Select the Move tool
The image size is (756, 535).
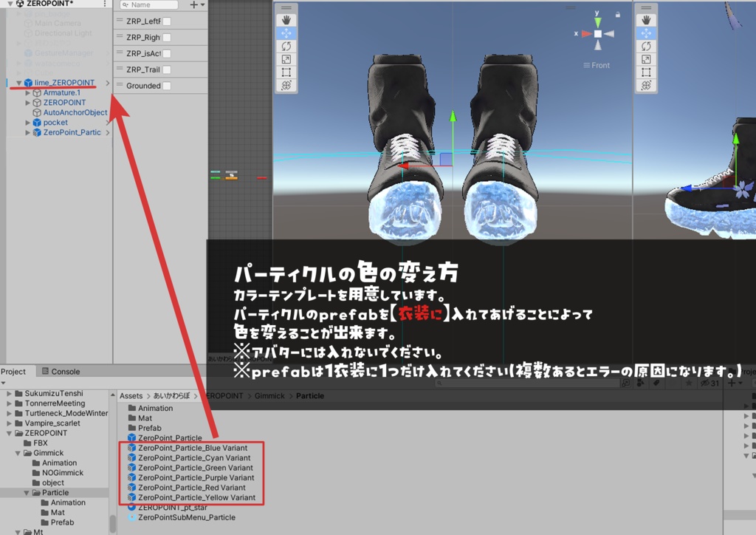tap(286, 32)
